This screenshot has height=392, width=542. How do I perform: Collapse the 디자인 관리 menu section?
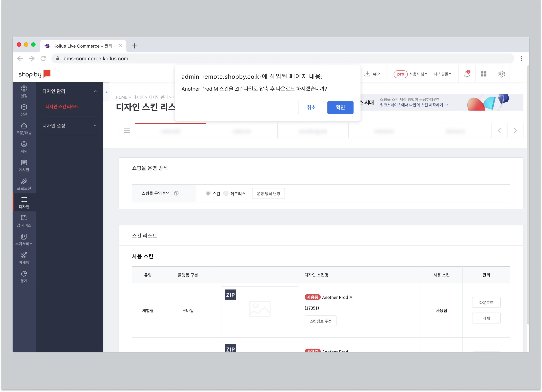[95, 91]
